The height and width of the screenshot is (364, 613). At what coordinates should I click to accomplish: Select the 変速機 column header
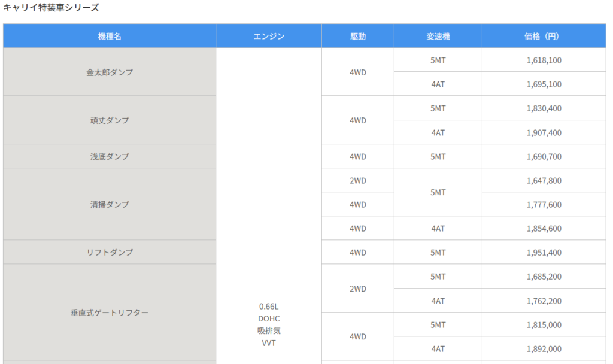click(438, 36)
